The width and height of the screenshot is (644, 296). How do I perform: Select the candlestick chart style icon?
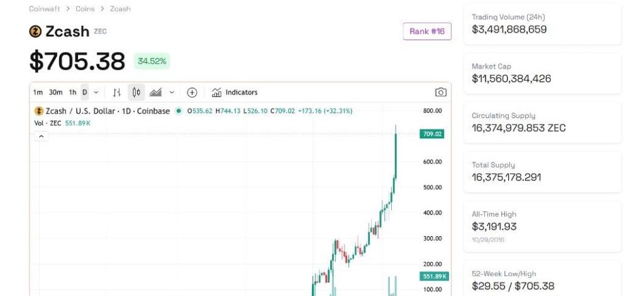136,92
